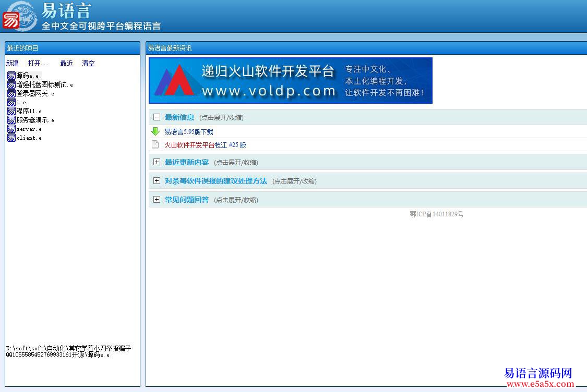Click the client.e file icon
The image size is (587, 392).
pos(10,138)
